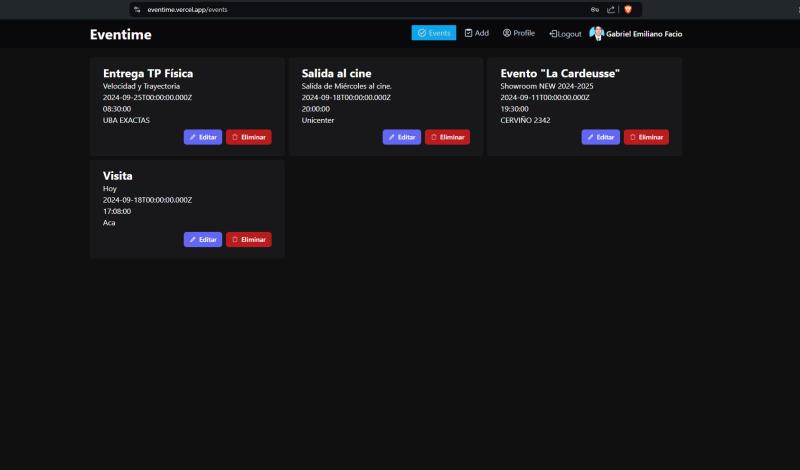Log out using the Logout link
Screen dimensions: 800x470
(565, 34)
